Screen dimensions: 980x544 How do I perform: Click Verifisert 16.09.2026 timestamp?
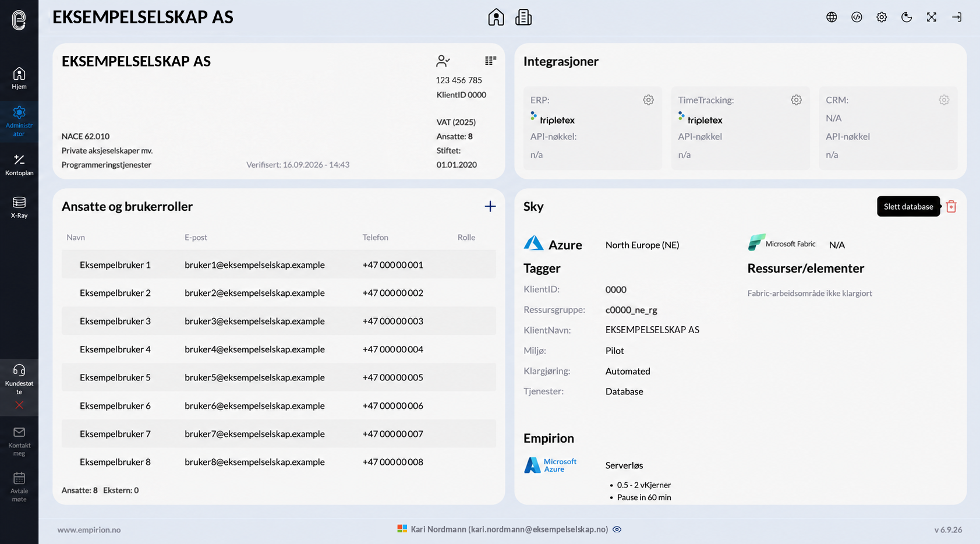(298, 165)
